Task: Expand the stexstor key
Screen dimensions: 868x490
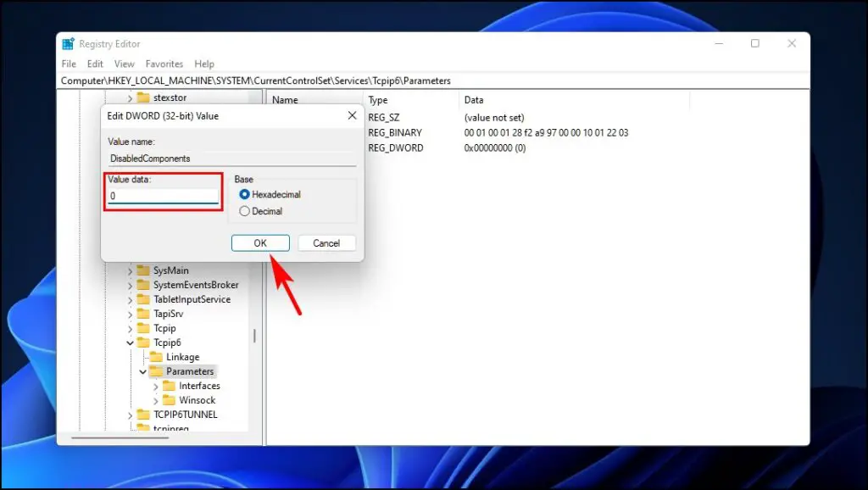Action: click(130, 98)
